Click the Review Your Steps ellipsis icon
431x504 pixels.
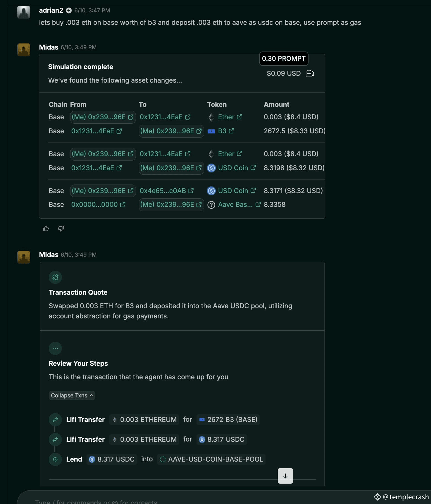click(55, 348)
